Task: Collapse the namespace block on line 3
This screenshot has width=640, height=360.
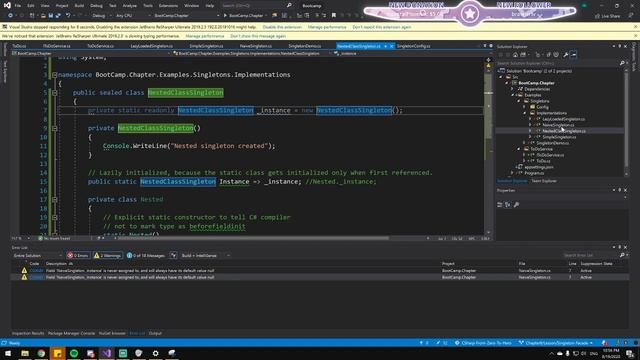Action: [55, 75]
